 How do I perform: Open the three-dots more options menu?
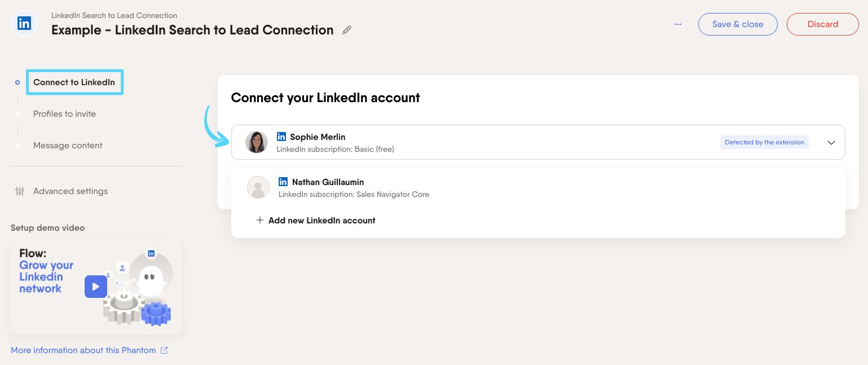[x=678, y=24]
